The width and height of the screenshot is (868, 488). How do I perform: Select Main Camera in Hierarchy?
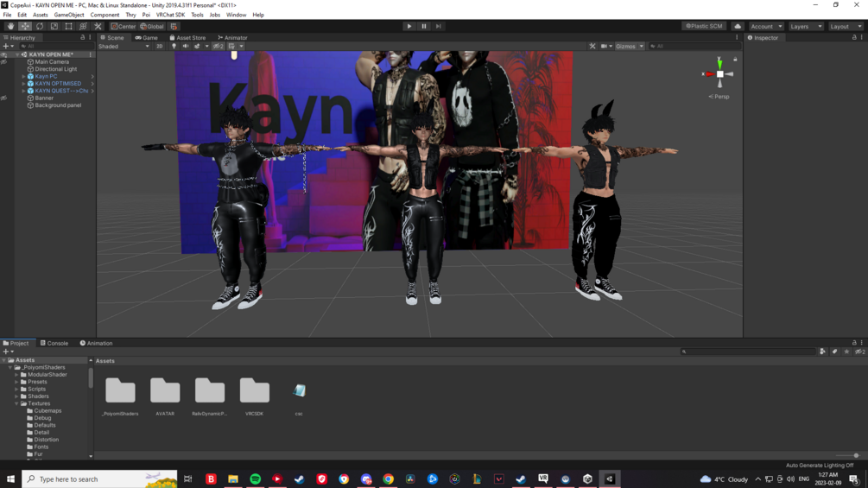click(x=52, y=62)
